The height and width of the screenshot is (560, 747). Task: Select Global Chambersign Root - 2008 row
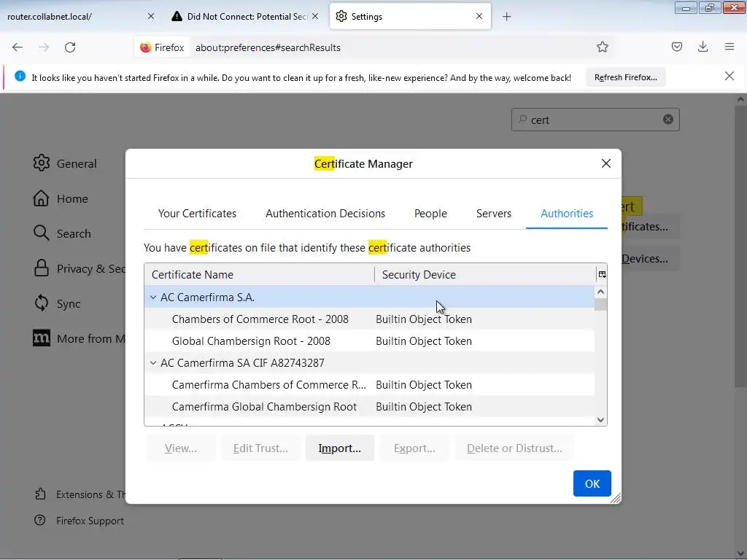point(370,341)
